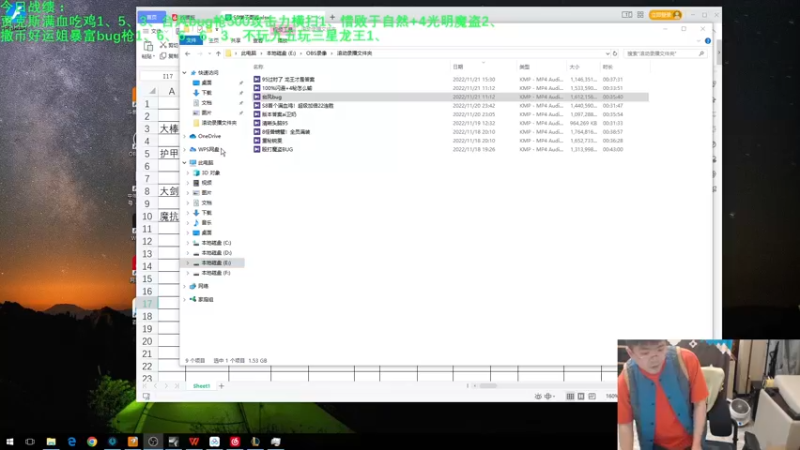Expand the Explorer ribbon with the chevron

click(x=698, y=41)
